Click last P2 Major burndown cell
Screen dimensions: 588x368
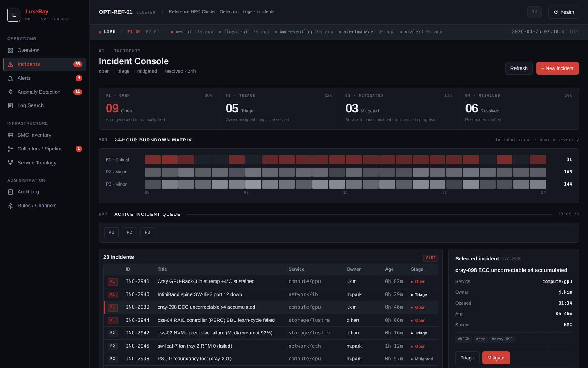coord(538,172)
